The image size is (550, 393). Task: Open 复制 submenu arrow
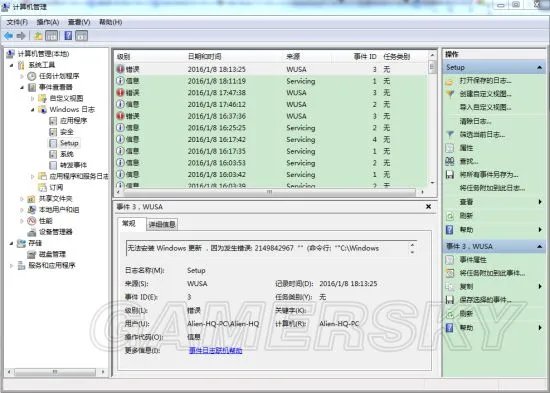pyautogui.click(x=540, y=287)
